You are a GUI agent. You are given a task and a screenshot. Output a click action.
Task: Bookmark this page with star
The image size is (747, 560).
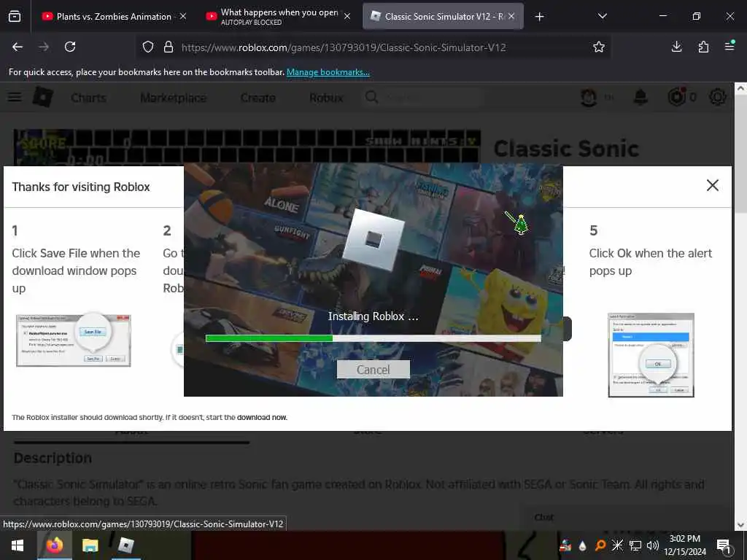[599, 47]
